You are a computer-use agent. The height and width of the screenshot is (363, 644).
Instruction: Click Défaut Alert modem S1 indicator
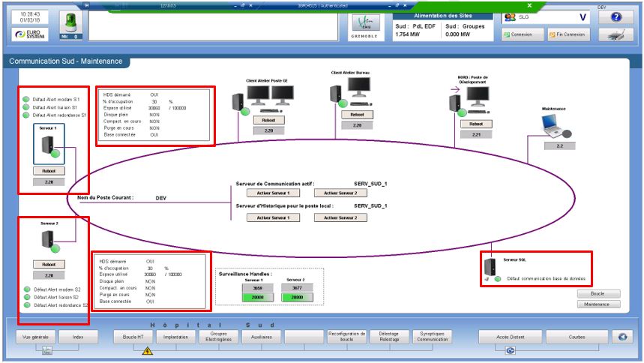26,100
